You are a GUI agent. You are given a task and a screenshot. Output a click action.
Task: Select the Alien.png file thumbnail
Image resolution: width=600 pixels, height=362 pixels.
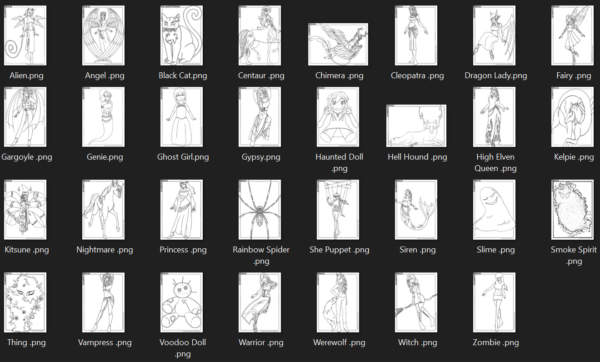tap(25, 35)
